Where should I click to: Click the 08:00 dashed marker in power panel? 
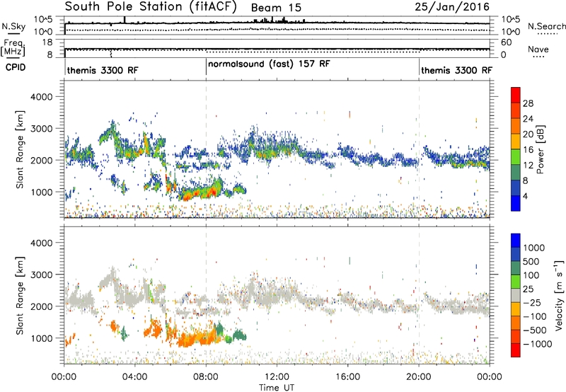tap(206, 149)
